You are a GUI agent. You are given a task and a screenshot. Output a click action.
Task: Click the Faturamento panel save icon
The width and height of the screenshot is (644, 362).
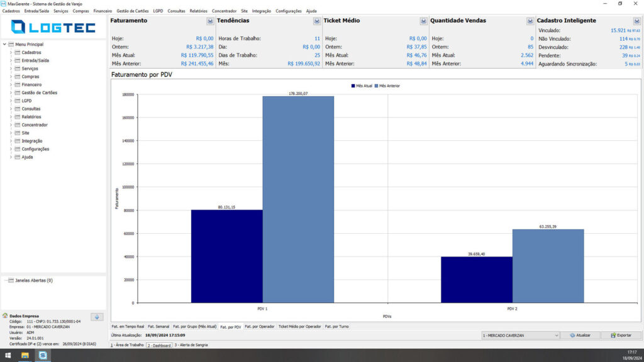[x=210, y=21]
